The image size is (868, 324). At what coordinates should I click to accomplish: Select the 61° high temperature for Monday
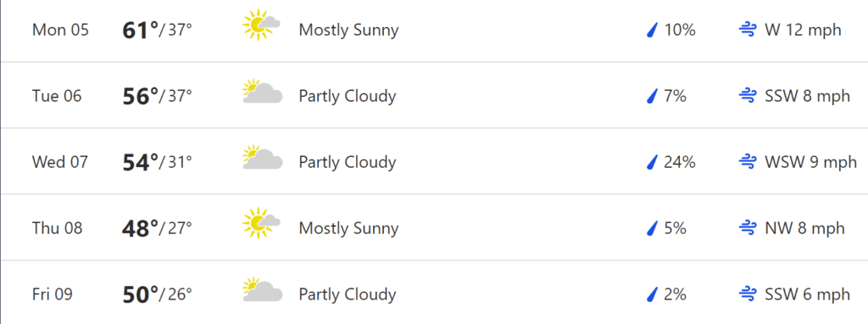pos(141,30)
